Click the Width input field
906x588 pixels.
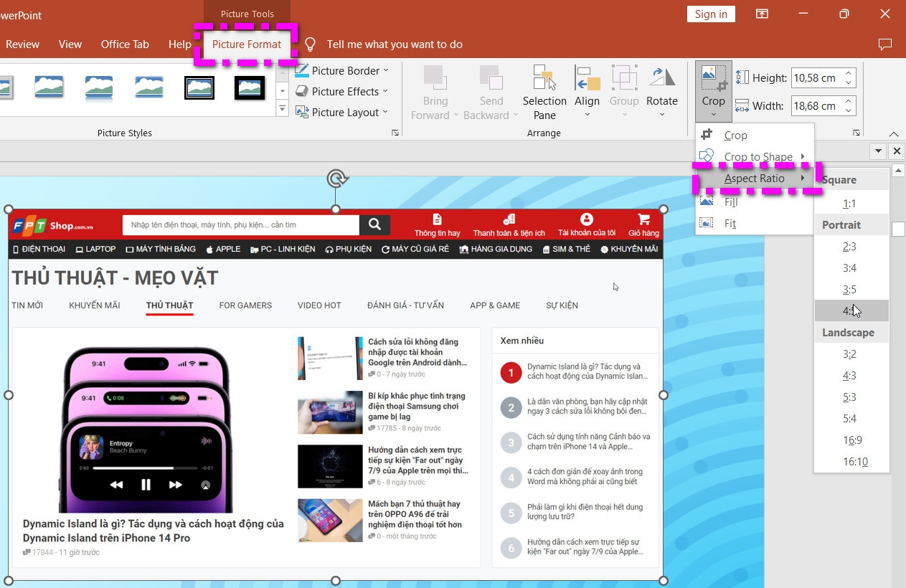tap(818, 105)
